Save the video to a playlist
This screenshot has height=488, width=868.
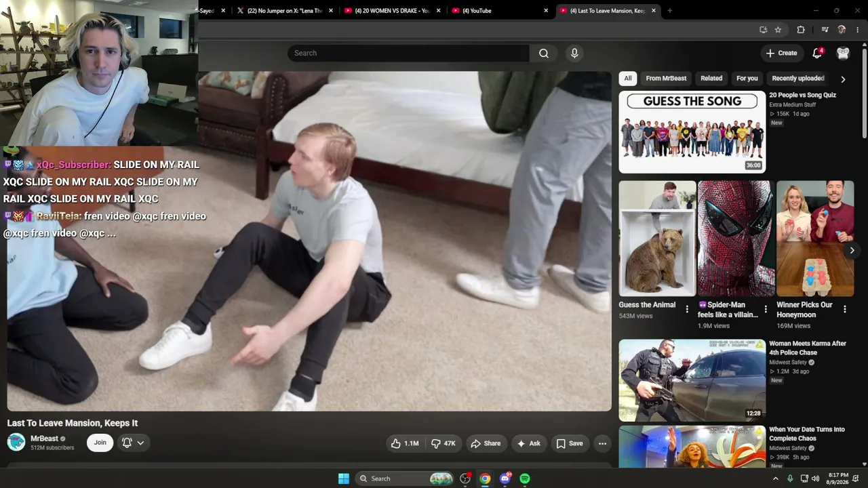point(570,443)
